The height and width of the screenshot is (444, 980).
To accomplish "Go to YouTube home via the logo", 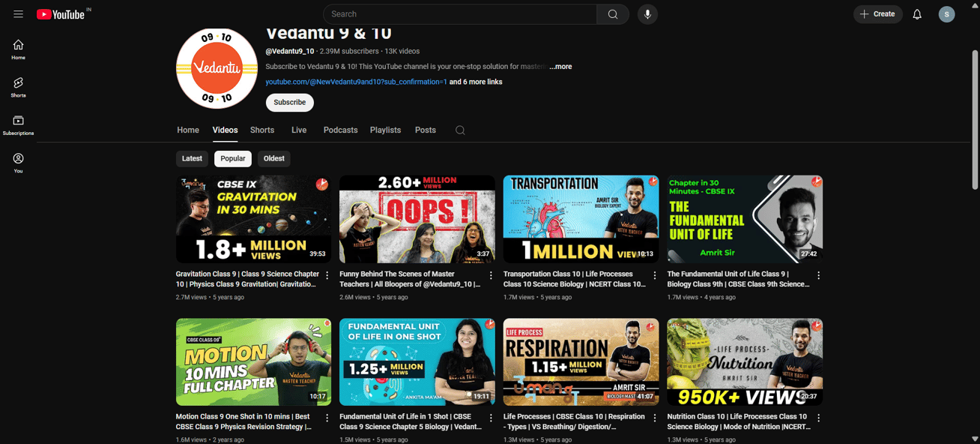I will tap(58, 13).
